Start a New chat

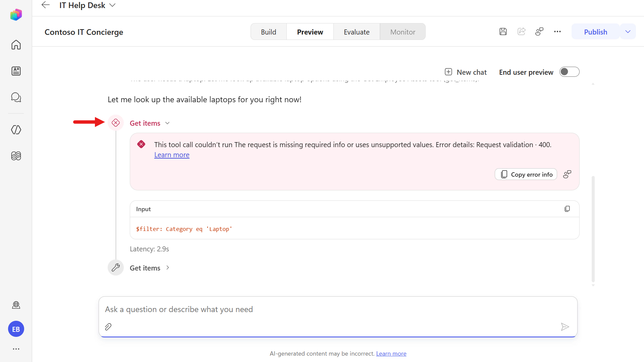(x=466, y=72)
